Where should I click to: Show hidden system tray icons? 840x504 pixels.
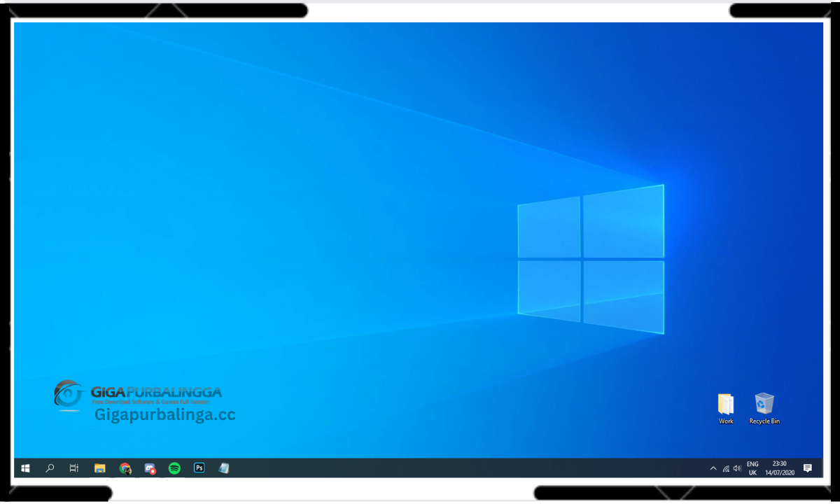point(713,468)
